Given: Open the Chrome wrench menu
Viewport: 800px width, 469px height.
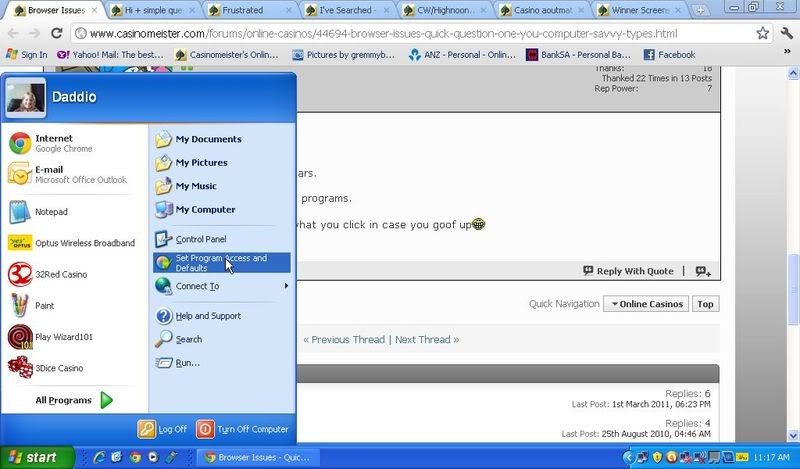Looking at the screenshot, I should (786, 34).
